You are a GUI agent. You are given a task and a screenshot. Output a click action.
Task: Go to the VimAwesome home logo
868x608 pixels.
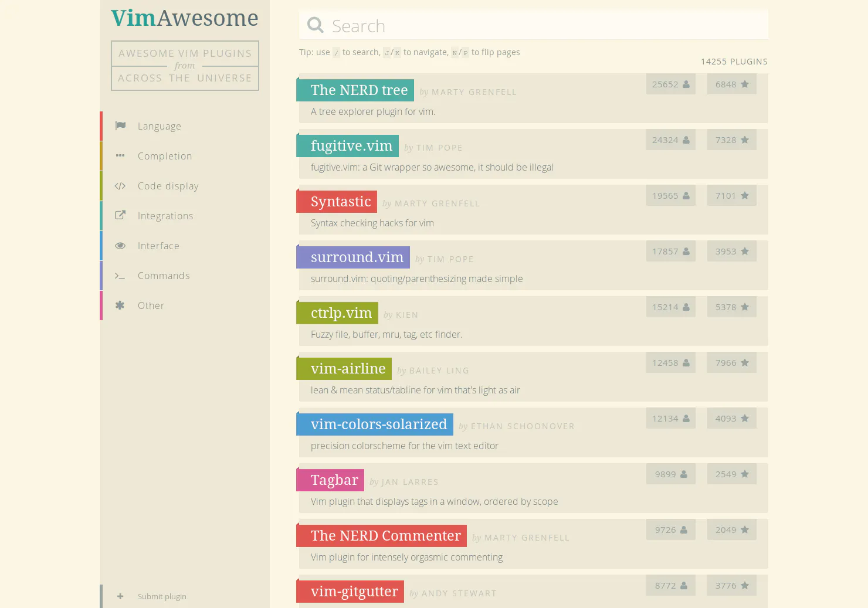(x=185, y=18)
